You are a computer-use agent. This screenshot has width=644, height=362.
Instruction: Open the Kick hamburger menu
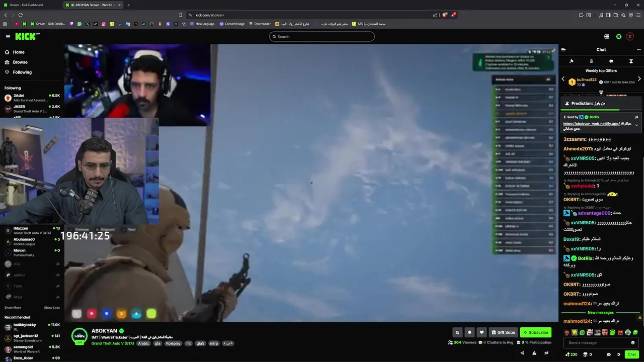[x=8, y=36]
